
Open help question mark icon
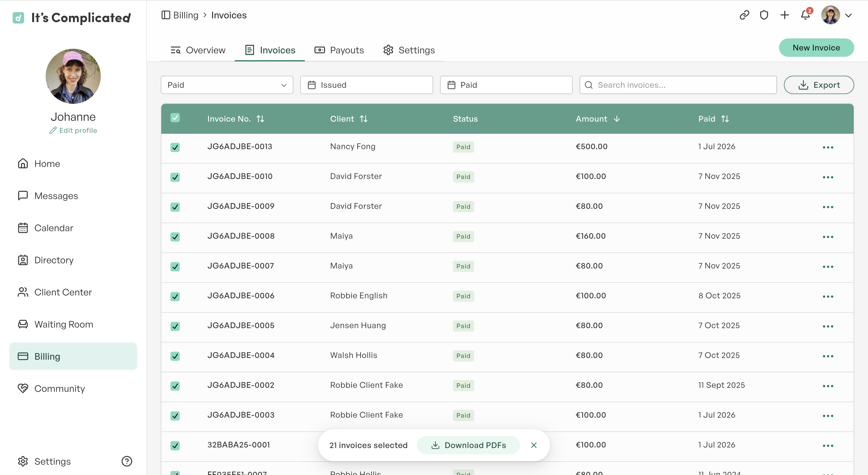tap(127, 461)
